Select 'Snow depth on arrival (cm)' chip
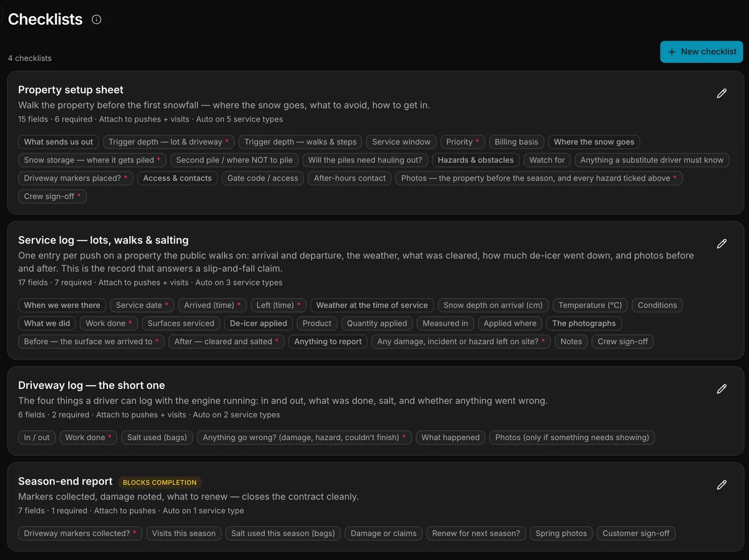The width and height of the screenshot is (749, 560). (x=493, y=305)
